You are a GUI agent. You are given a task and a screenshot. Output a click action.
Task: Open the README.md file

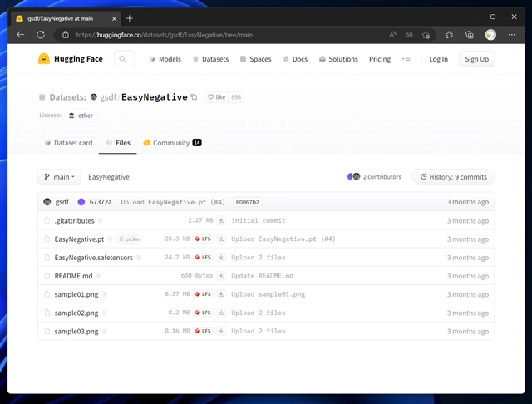pyautogui.click(x=73, y=276)
